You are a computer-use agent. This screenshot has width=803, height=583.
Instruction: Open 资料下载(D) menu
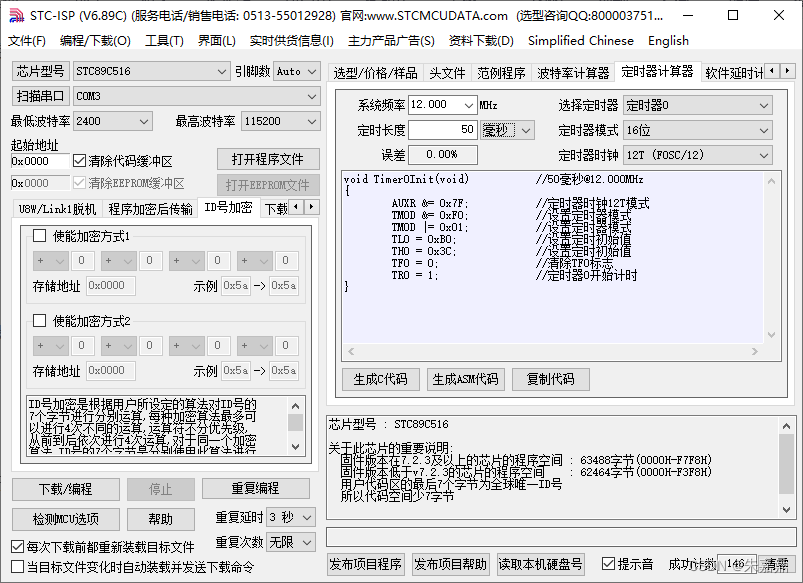pos(481,40)
